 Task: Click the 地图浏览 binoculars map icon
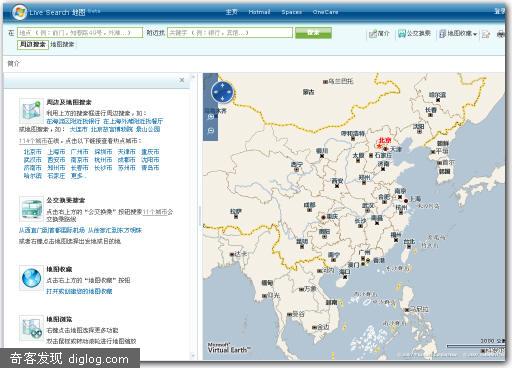[x=31, y=328]
